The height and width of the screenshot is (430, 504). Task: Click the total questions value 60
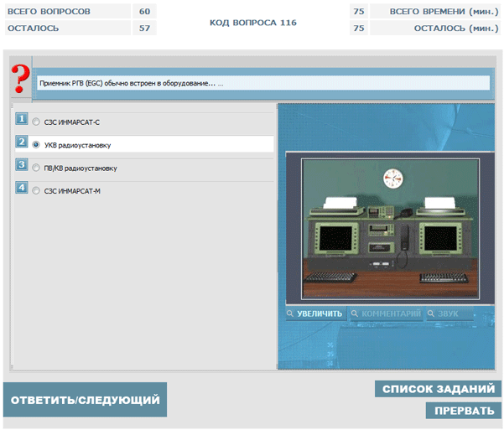point(144,11)
